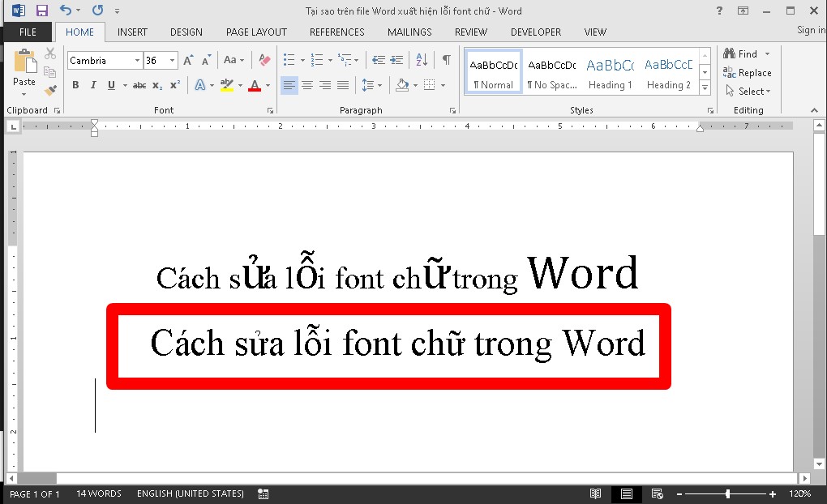Toggle show paragraph marks
This screenshot has width=827, height=504.
click(446, 60)
